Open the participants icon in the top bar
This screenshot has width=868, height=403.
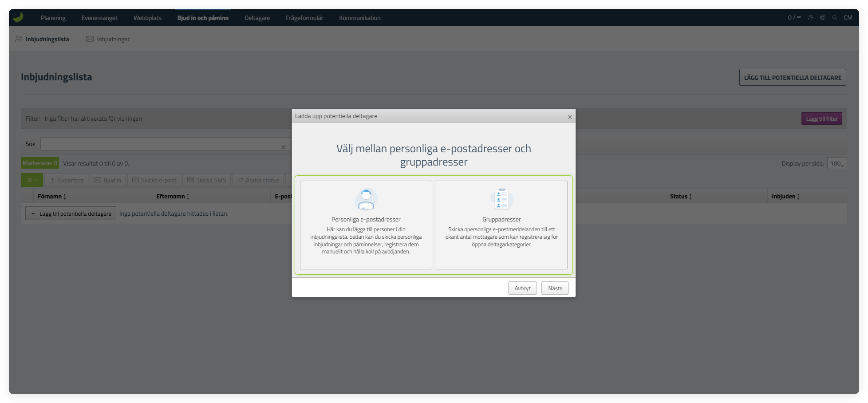810,17
